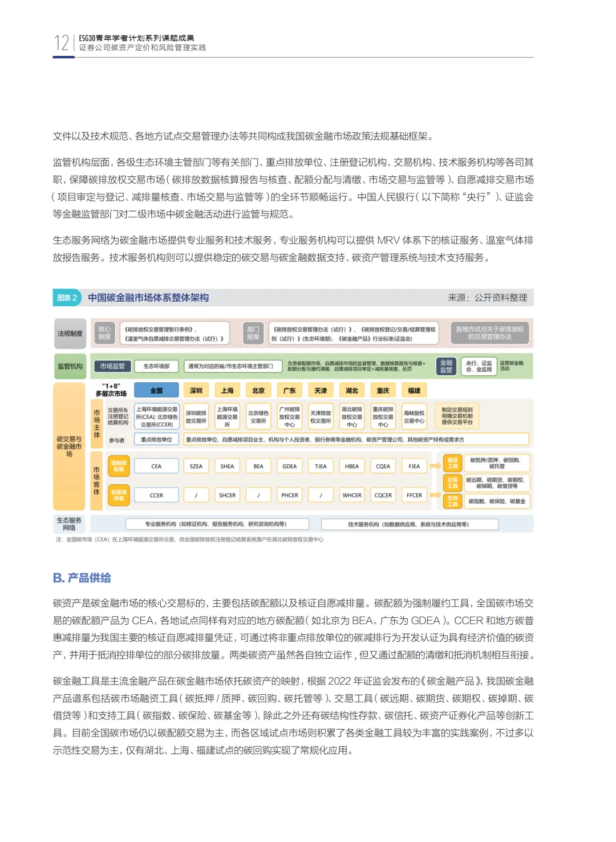This screenshot has width=616, height=842.
Task: Click the 制定交易规则 box
Action: click(457, 416)
